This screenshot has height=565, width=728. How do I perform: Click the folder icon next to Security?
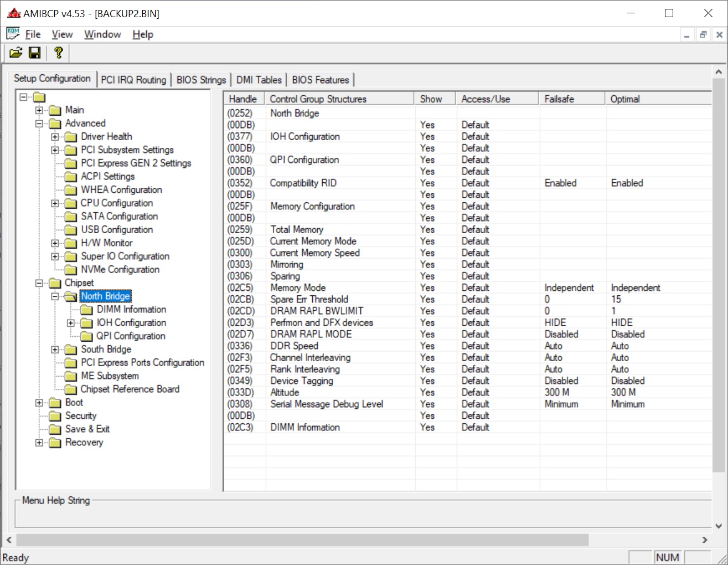click(x=55, y=416)
